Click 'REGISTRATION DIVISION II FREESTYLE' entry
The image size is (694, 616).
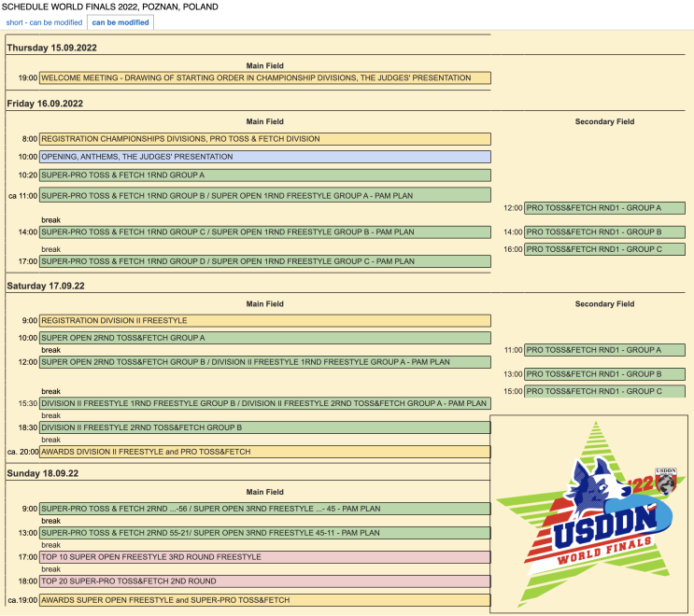click(265, 321)
